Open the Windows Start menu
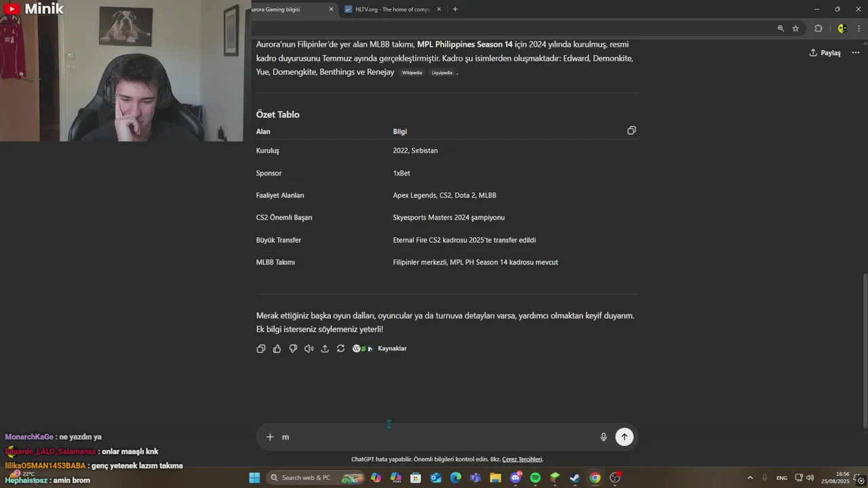Image resolution: width=868 pixels, height=488 pixels. click(x=254, y=478)
